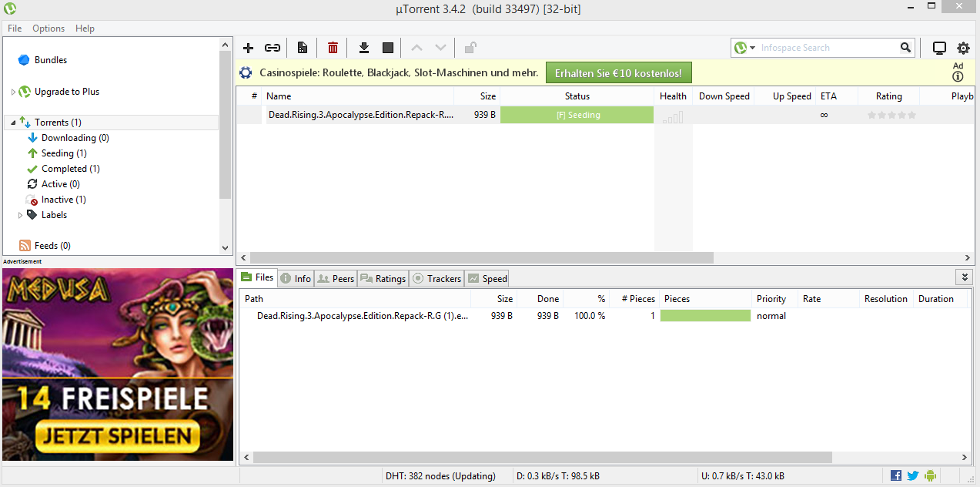Screen dimensions: 980x487
Task: Click the health bars icon of torrent
Action: coord(673,117)
